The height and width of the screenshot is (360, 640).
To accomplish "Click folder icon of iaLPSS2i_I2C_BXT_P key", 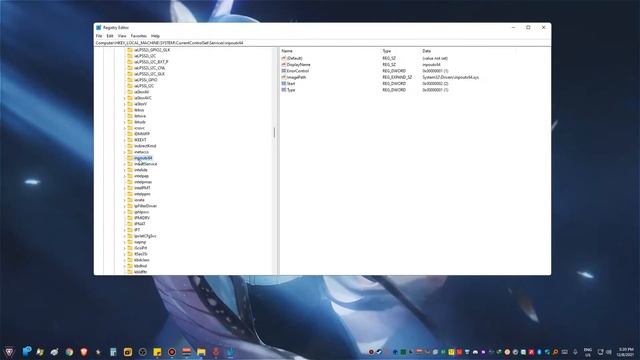I will point(130,62).
